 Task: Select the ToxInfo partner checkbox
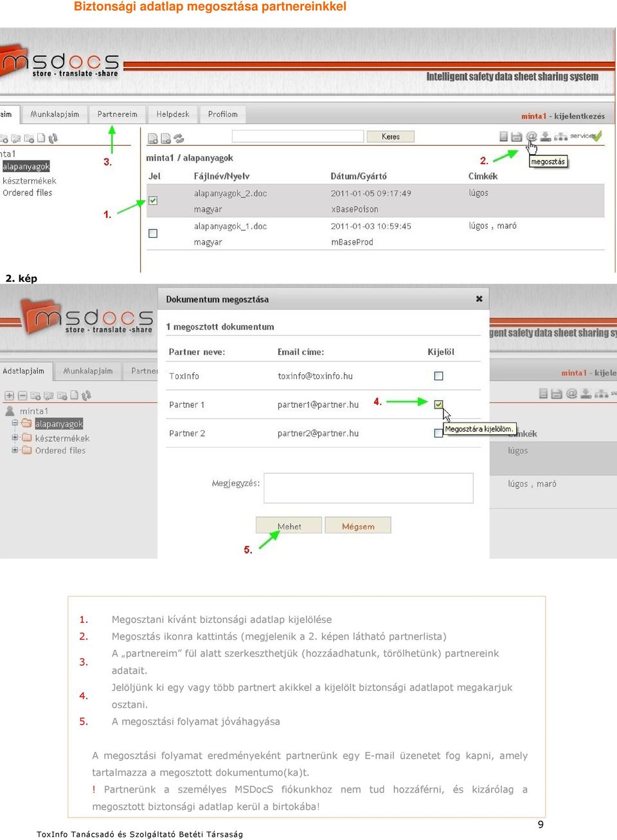point(438,376)
